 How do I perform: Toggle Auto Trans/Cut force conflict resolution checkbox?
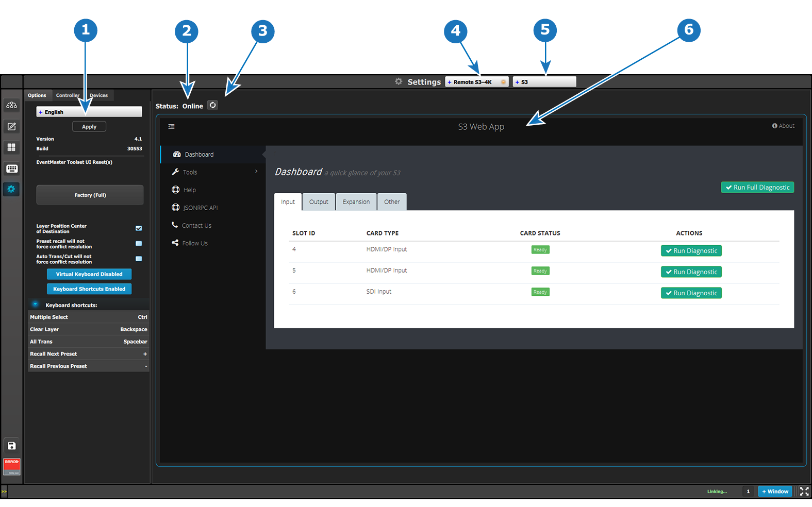pyautogui.click(x=139, y=259)
